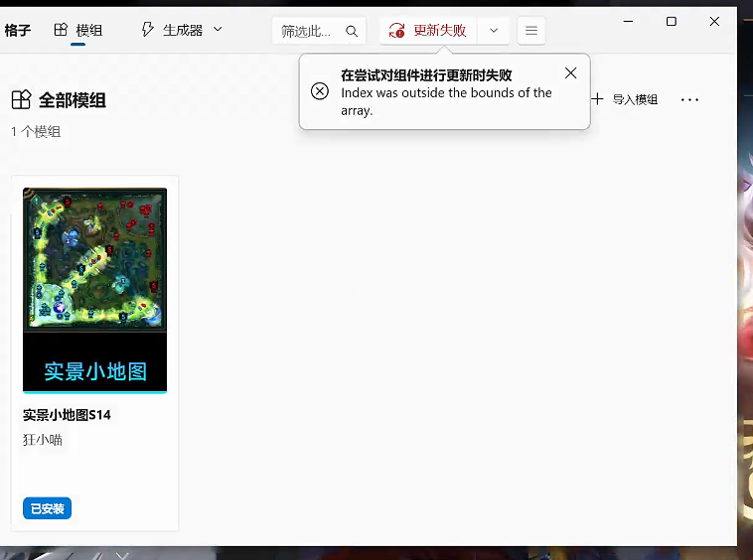Click the 全部模组 heading icon
Screen dimensions: 753x560
pos(21,99)
